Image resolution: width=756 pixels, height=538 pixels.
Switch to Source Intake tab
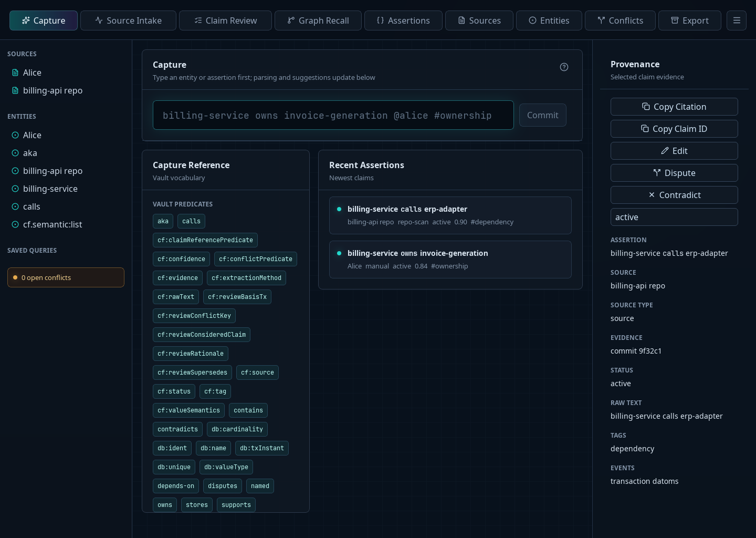[x=128, y=20]
